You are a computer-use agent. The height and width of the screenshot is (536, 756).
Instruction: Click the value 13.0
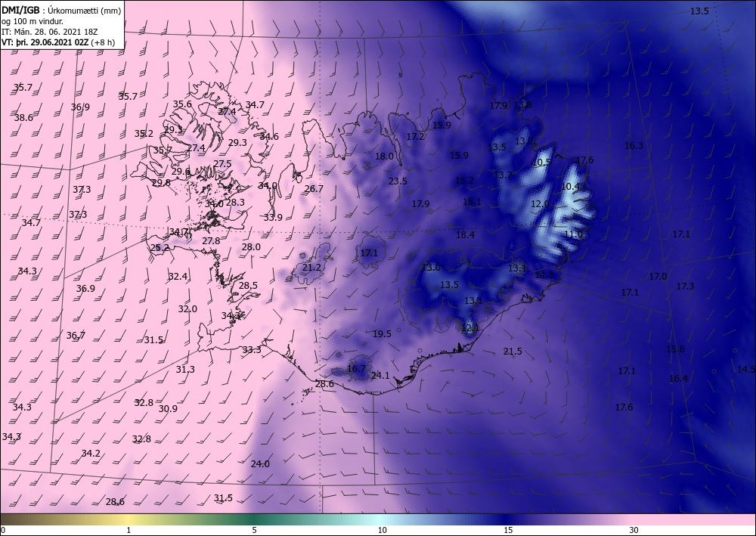(431, 268)
